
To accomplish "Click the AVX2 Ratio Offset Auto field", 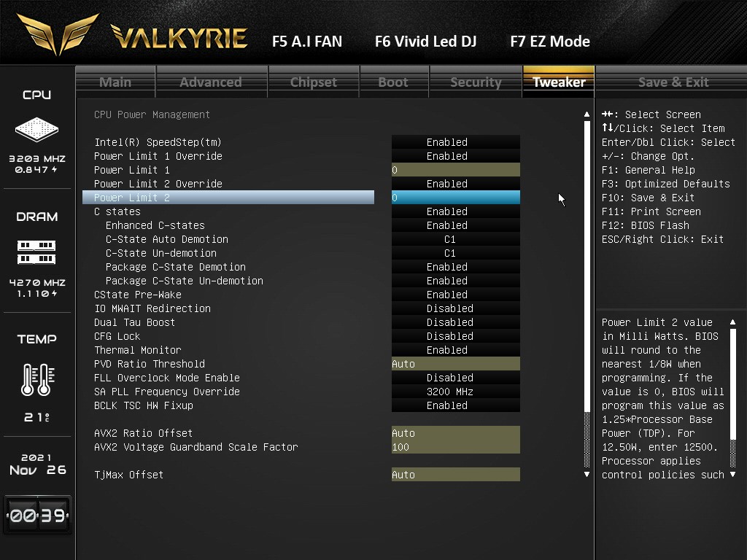I will pyautogui.click(x=455, y=433).
